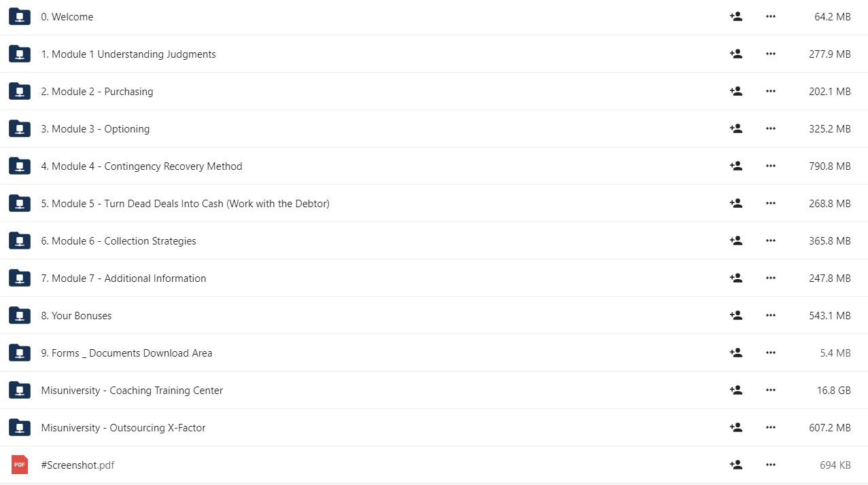This screenshot has width=868, height=485.
Task: Open 1. Module 1 Understanding Judgments folder
Action: (128, 54)
